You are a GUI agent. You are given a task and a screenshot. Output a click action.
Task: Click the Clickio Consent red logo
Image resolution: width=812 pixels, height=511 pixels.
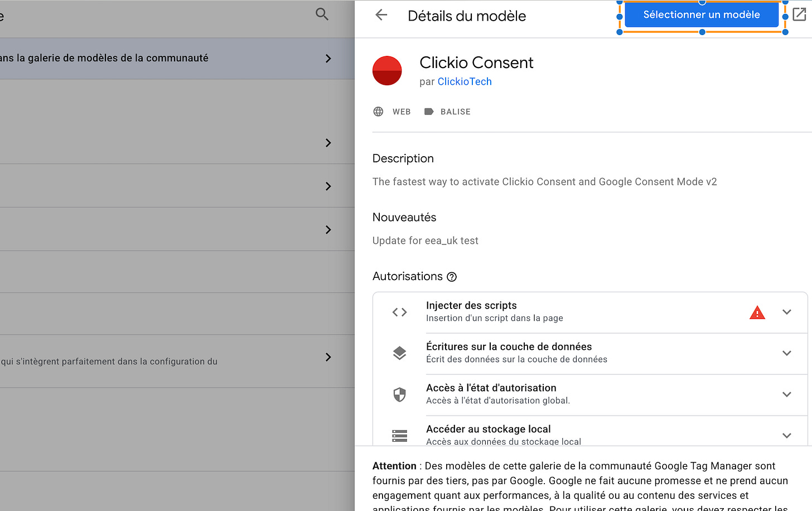coord(387,71)
